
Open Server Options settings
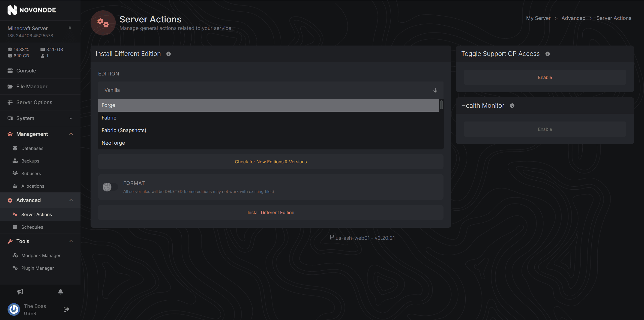pos(34,102)
